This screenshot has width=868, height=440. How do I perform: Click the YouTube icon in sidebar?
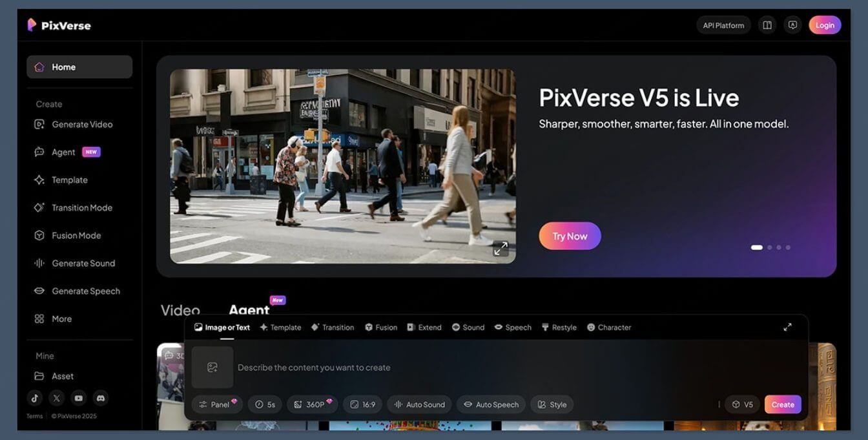[78, 398]
